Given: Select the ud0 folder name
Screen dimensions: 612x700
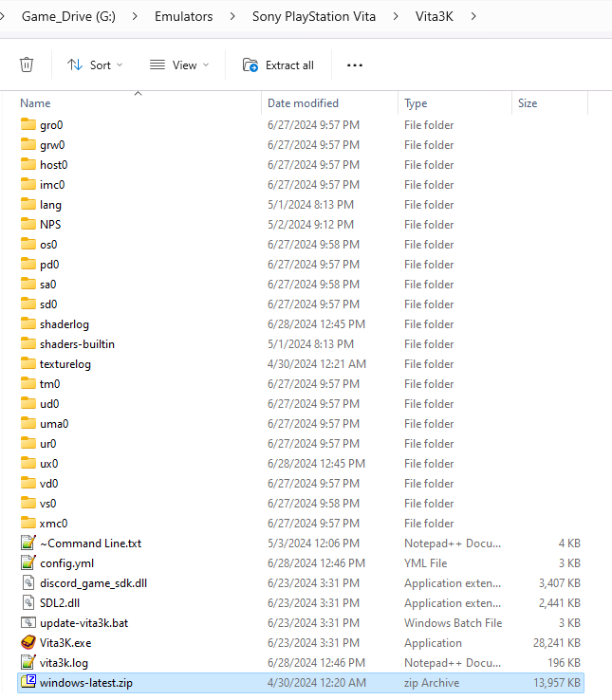Looking at the screenshot, I should tap(49, 403).
